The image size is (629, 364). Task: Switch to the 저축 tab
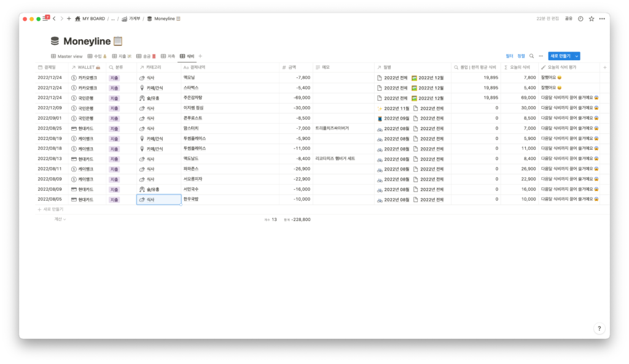coord(168,56)
